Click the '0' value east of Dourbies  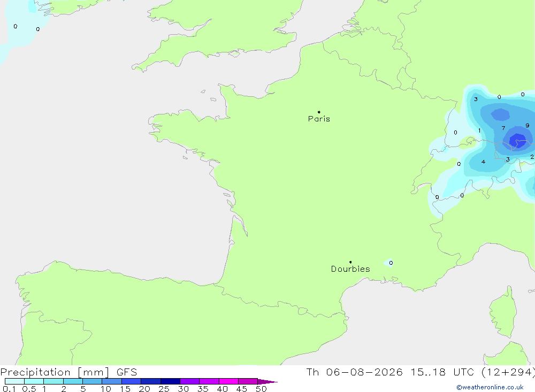(391, 263)
